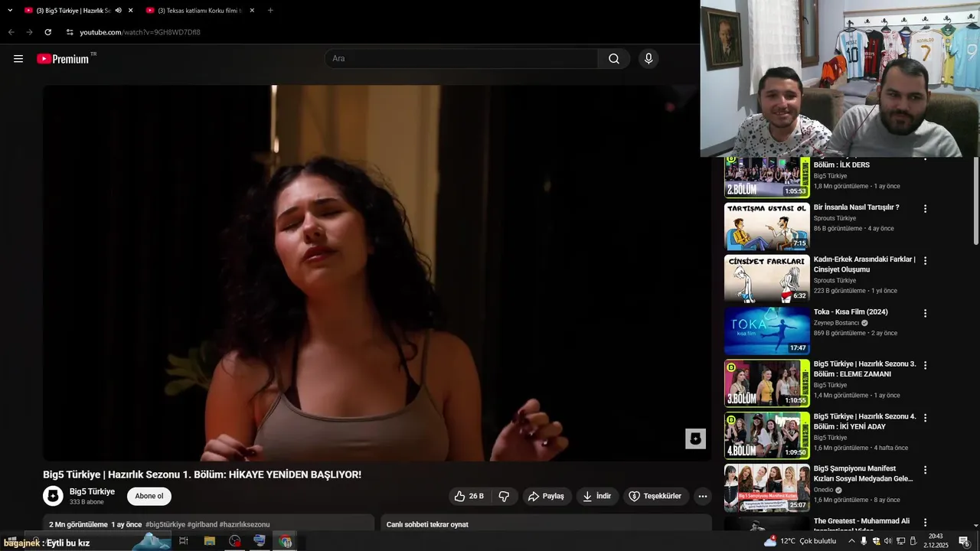Start voice search with the microphone icon
Viewport: 980px width, 551px height.
(x=648, y=59)
